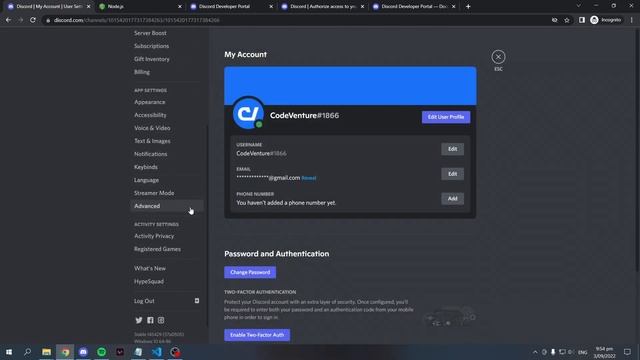The image size is (640, 360).
Task: Open the Instagram icon in the sidebar footer
Action: [161, 320]
